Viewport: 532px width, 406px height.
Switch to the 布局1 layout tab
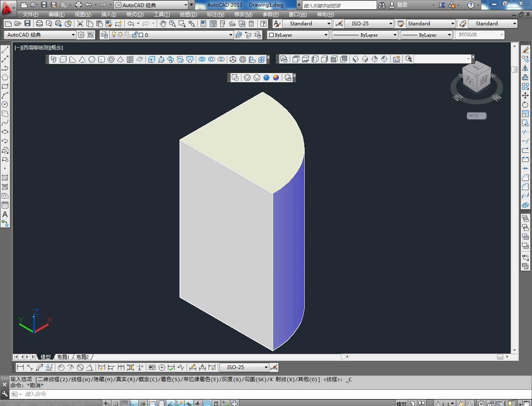63,357
